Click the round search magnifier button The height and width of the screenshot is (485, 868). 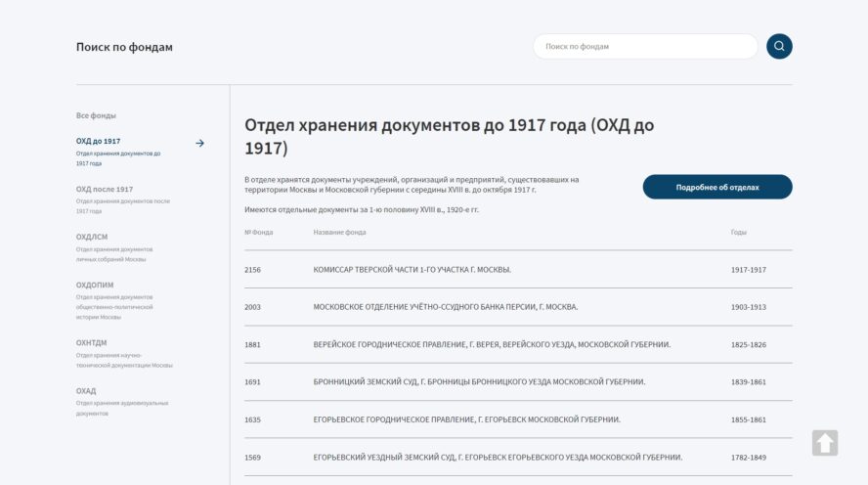(x=779, y=47)
